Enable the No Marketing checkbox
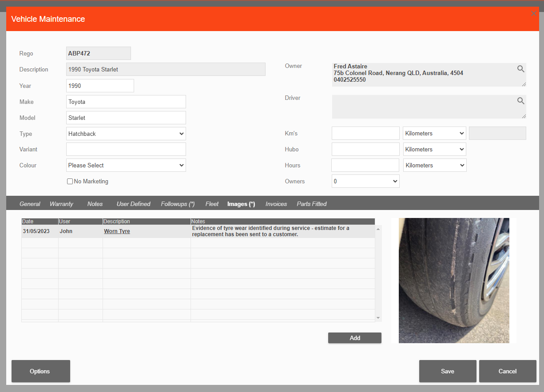Screen dimensions: 544x392 70,181
